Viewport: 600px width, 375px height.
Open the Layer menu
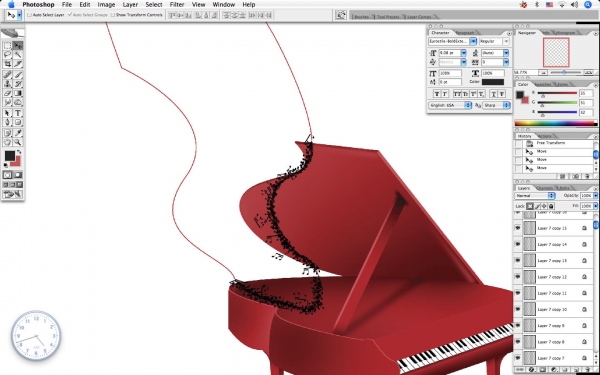click(130, 5)
